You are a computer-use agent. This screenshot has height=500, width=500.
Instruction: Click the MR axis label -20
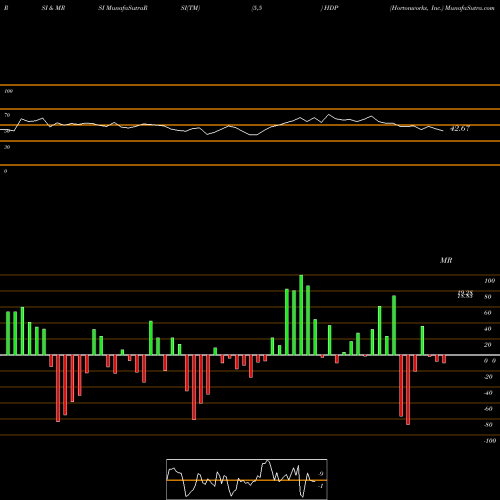click(x=488, y=377)
